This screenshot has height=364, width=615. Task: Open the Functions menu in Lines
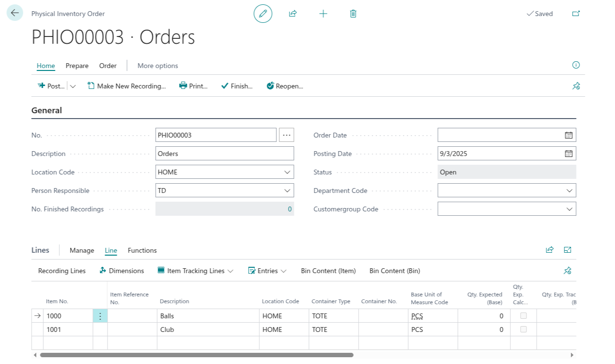click(142, 250)
